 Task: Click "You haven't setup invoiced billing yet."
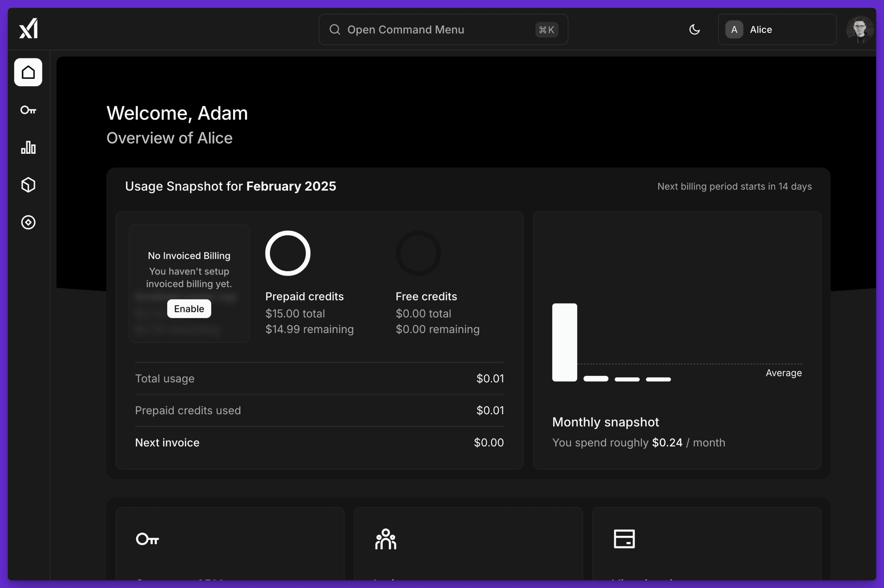(189, 278)
